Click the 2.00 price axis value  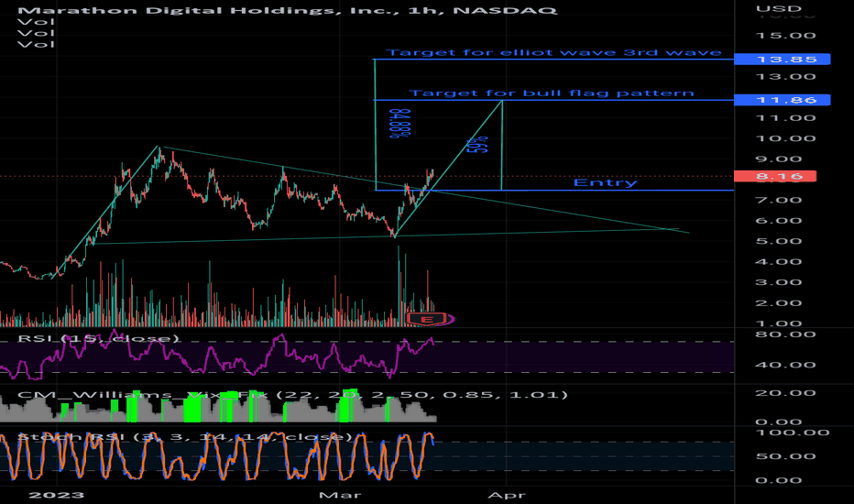(x=779, y=303)
